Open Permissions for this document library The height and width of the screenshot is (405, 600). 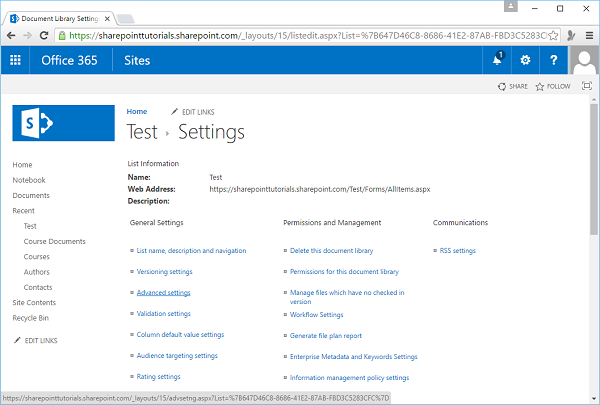[344, 272]
